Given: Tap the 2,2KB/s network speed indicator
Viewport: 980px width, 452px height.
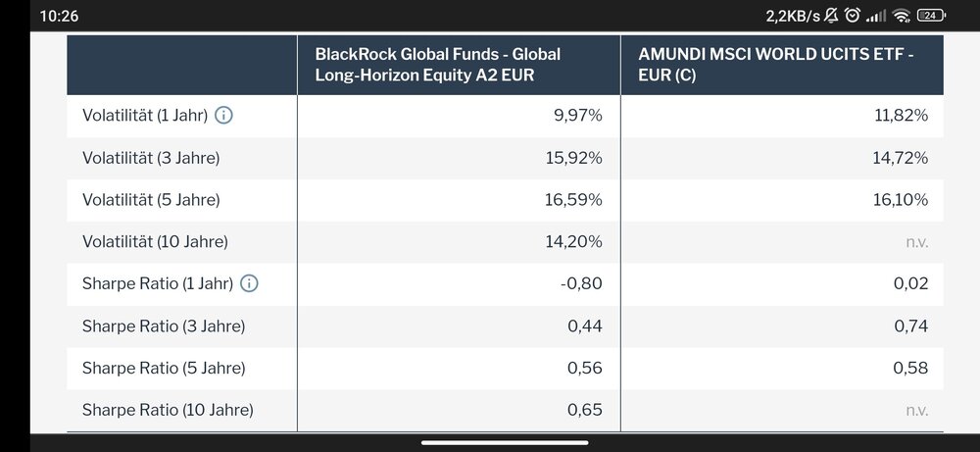Looking at the screenshot, I should tap(792, 16).
